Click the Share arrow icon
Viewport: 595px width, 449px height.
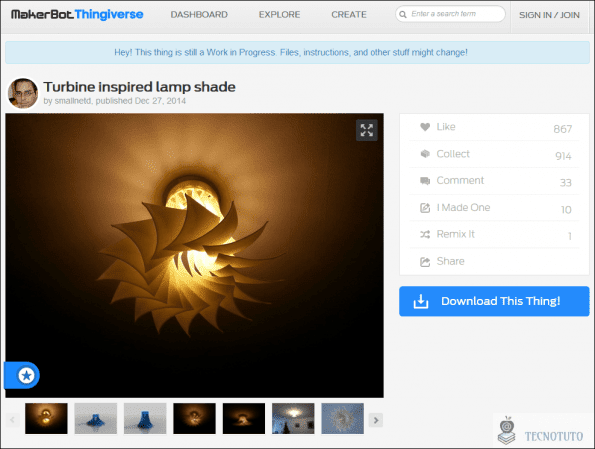[x=425, y=262]
